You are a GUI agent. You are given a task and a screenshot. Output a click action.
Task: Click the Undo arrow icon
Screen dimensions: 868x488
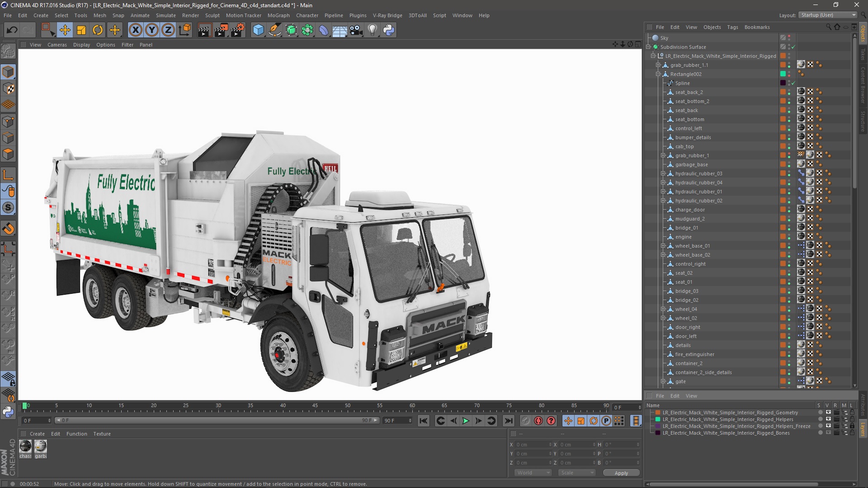click(x=12, y=30)
